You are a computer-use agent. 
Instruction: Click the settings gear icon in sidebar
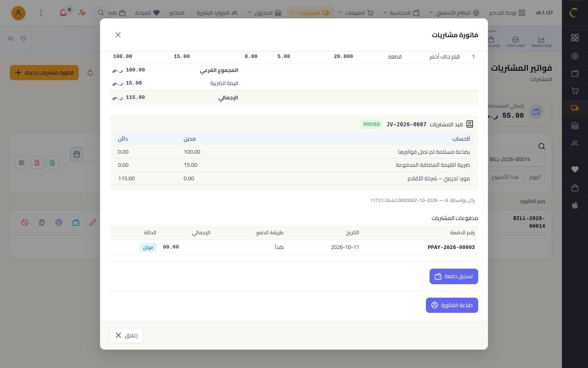[x=575, y=56]
